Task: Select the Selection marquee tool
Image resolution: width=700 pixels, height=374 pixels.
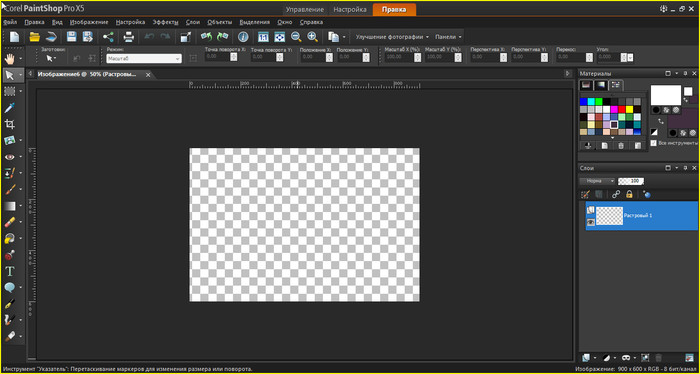Action: click(9, 91)
